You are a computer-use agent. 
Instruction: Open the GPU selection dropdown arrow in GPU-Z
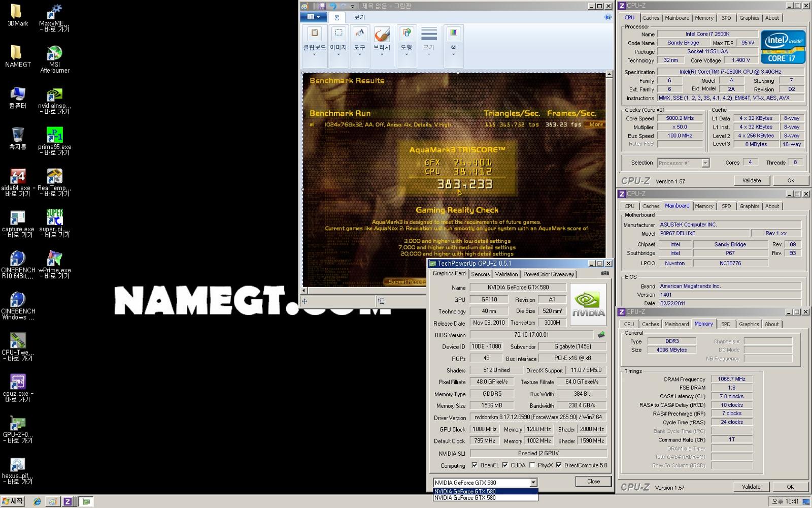pos(533,483)
